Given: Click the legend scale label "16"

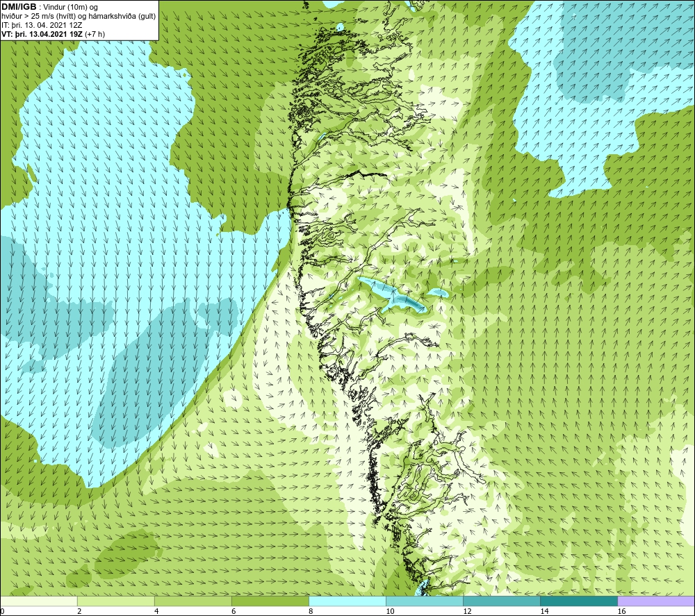Looking at the screenshot, I should pyautogui.click(x=621, y=612).
